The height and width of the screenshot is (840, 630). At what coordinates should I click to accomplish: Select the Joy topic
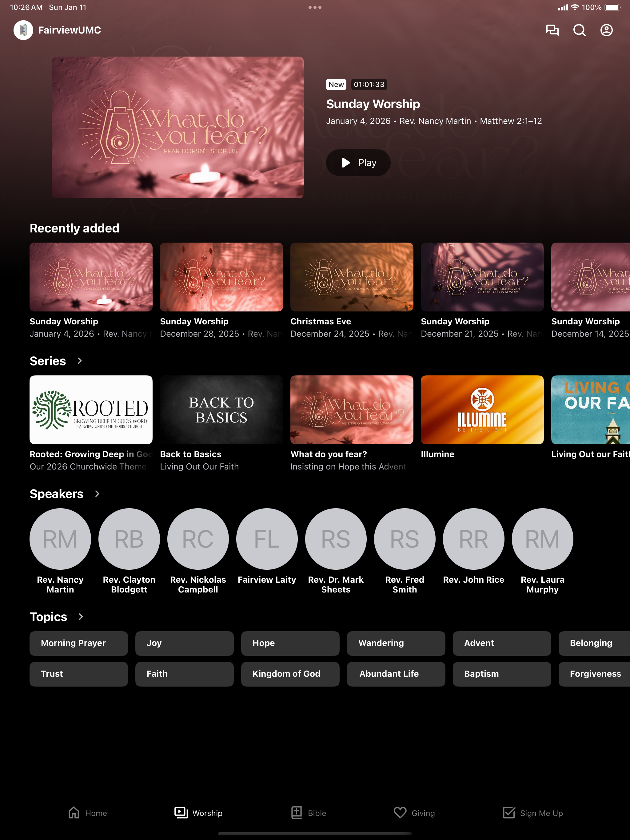point(184,643)
